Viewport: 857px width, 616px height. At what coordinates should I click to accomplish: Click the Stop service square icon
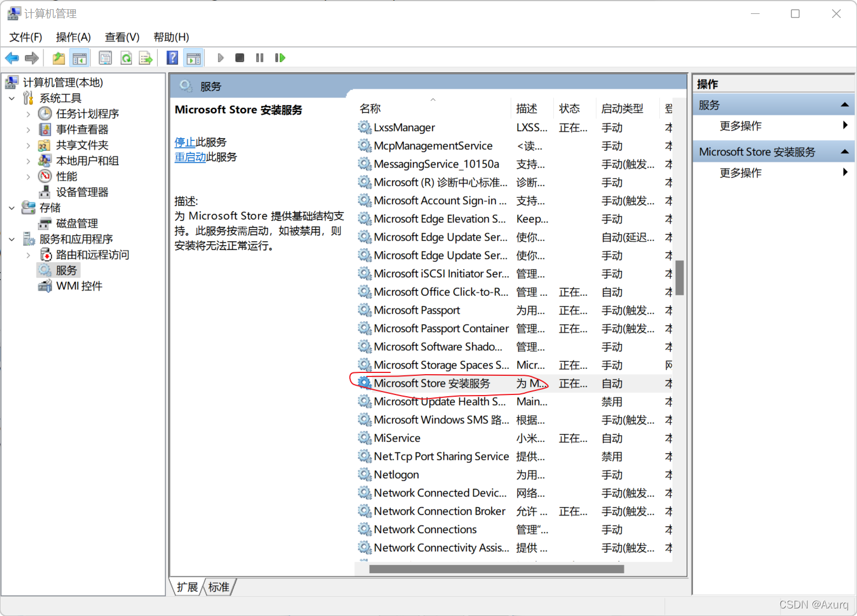pos(239,58)
